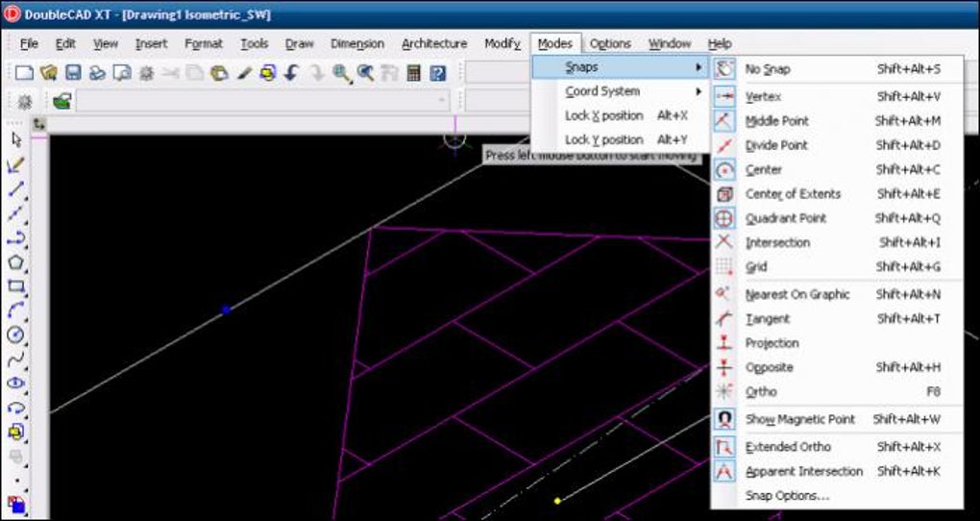
Task: Select the arrow Select tool in left toolbar
Action: pos(16,140)
